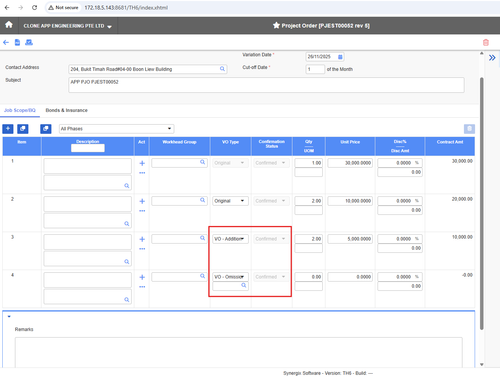The image size is (500, 377).
Task: Search workhead group for item 2
Action: click(202, 200)
